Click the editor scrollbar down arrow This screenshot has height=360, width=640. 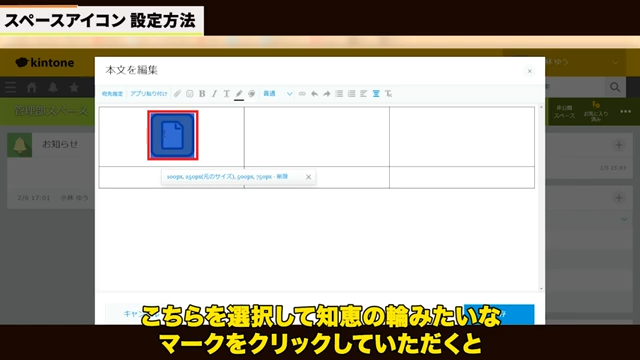[541, 289]
